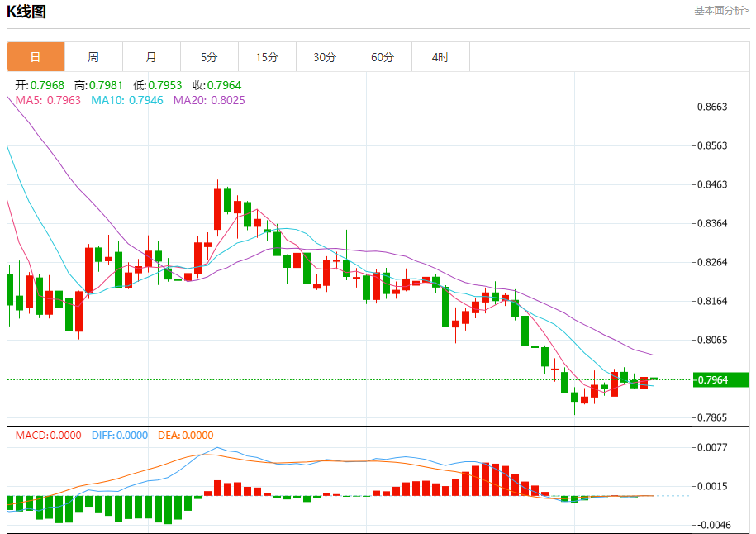Open the 5分 interval tab
The width and height of the screenshot is (756, 534).
pos(209,57)
